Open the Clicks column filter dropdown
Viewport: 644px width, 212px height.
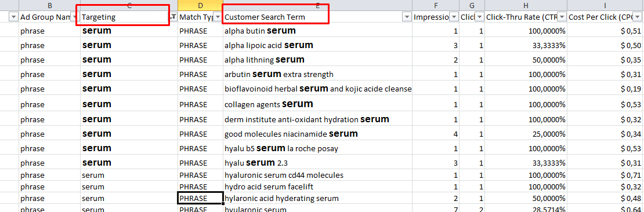(x=479, y=17)
